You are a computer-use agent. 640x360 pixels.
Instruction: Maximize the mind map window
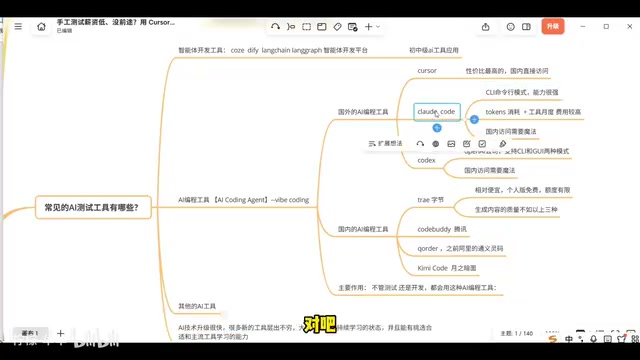click(606, 27)
